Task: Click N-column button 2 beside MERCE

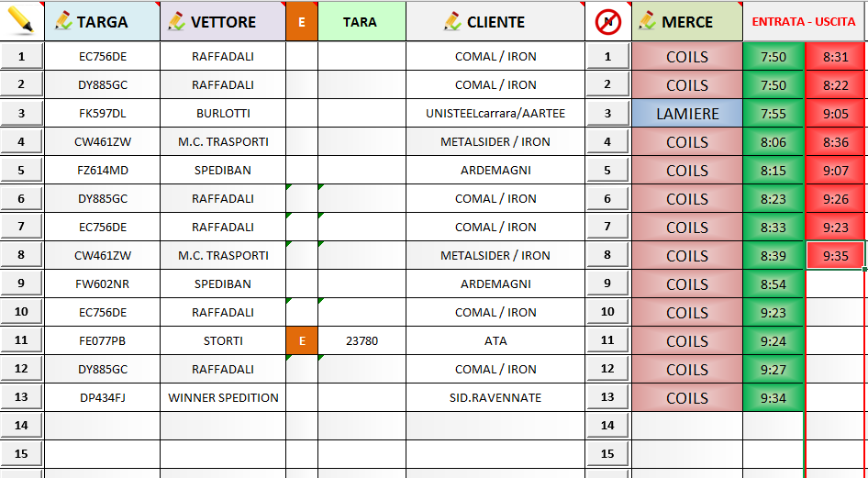Action: [607, 84]
